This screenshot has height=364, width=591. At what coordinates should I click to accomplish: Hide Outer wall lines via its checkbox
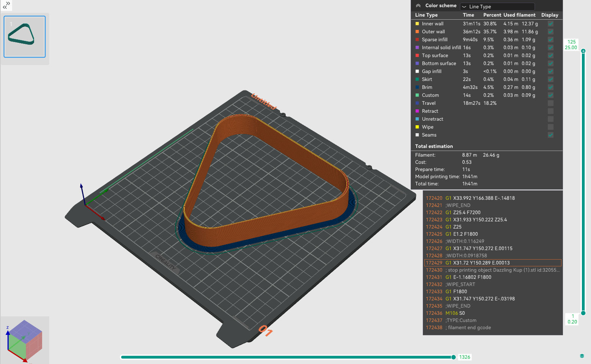(x=550, y=32)
